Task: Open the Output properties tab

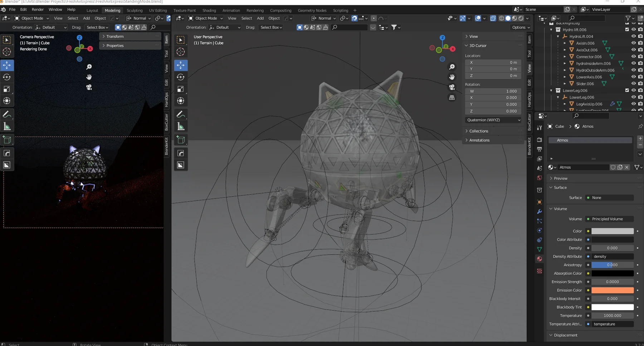Action: [x=540, y=149]
